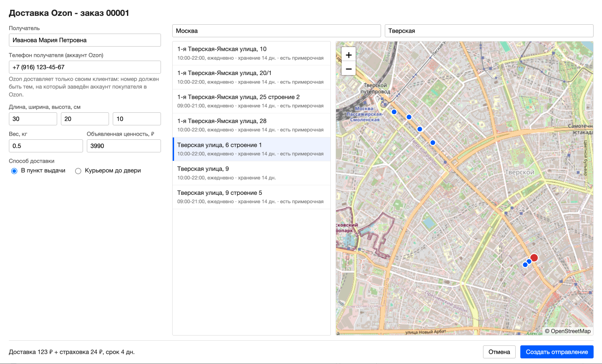This screenshot has height=364, width=602.
Task: Select 'Курьером до двери' delivery option
Action: click(x=78, y=171)
